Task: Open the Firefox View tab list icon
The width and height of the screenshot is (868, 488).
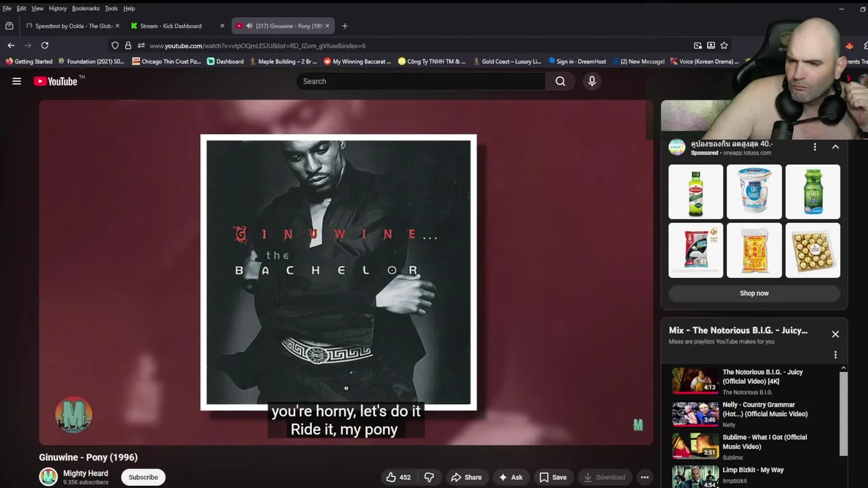Action: pyautogui.click(x=9, y=26)
